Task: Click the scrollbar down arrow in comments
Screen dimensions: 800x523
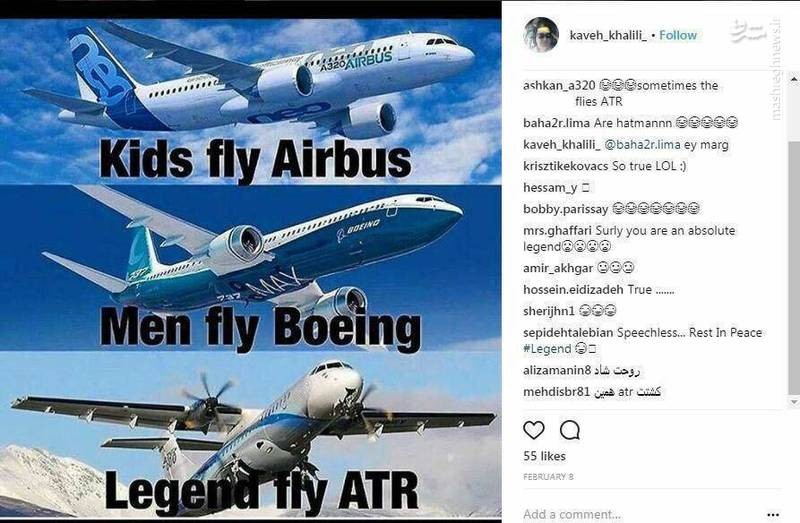Action: click(x=794, y=402)
